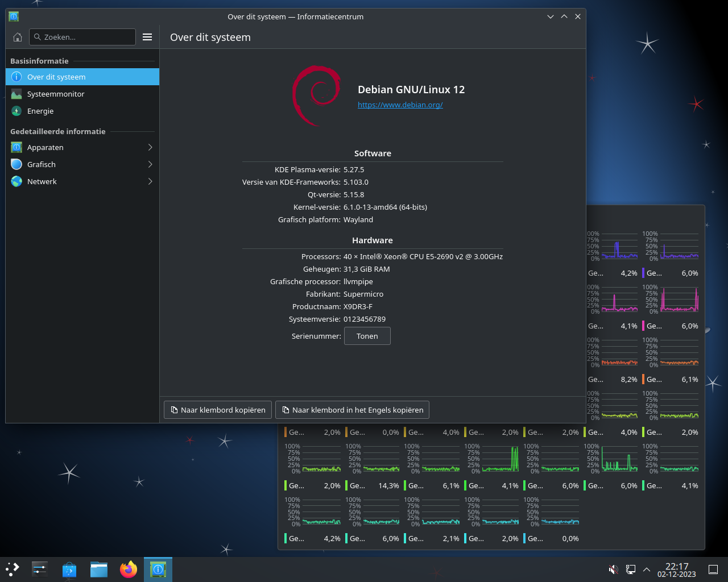Launch Firefox from the taskbar
This screenshot has width=728, height=582.
click(129, 569)
